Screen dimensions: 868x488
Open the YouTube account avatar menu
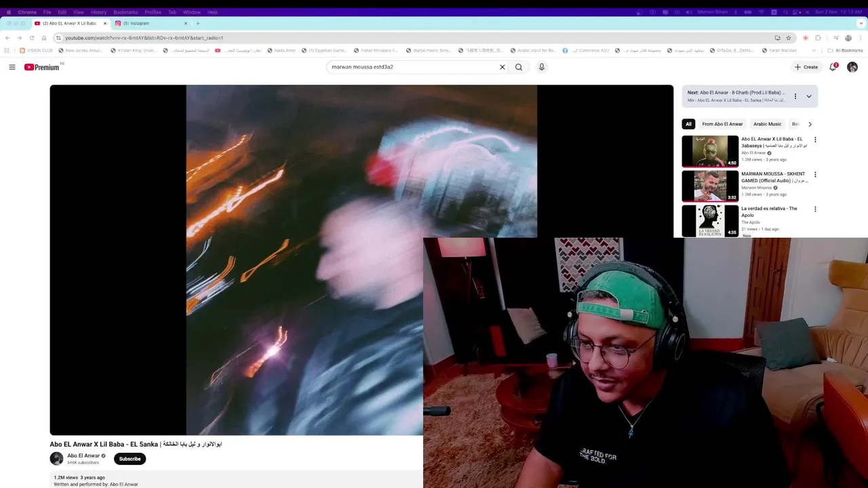[852, 67]
